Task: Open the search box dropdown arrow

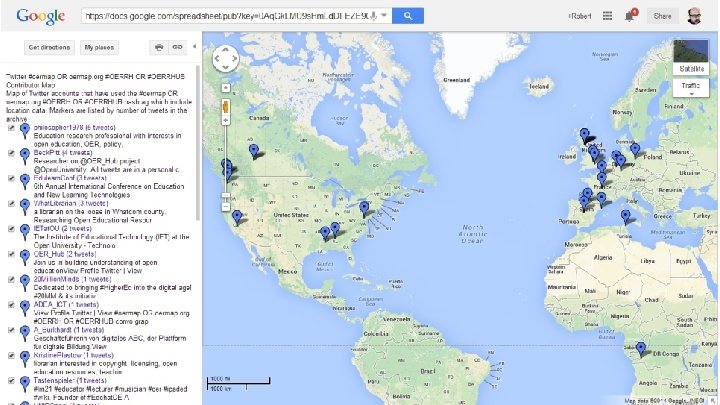Action: click(x=384, y=16)
